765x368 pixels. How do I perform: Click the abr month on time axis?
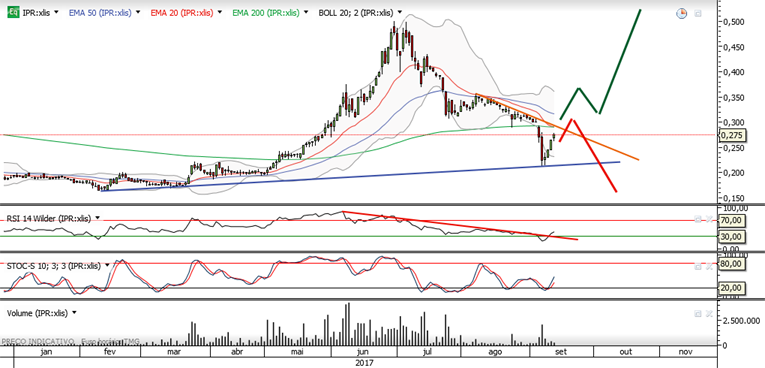[x=237, y=351]
